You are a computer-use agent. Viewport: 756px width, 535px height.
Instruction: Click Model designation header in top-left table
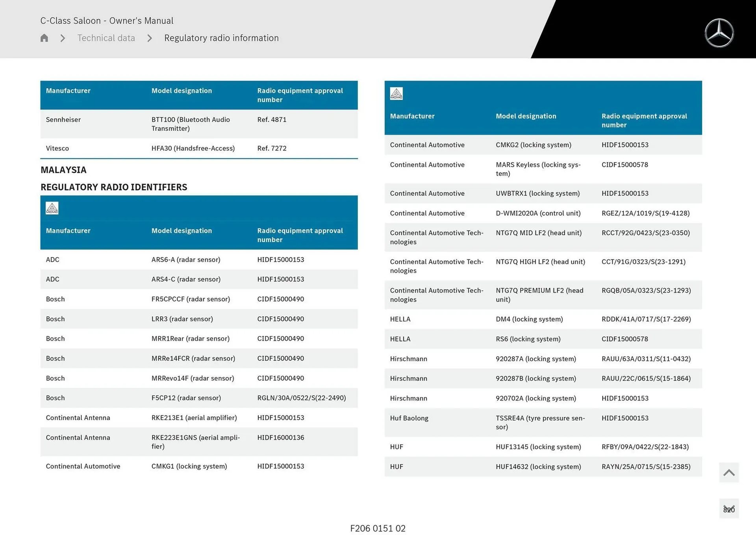coord(182,91)
